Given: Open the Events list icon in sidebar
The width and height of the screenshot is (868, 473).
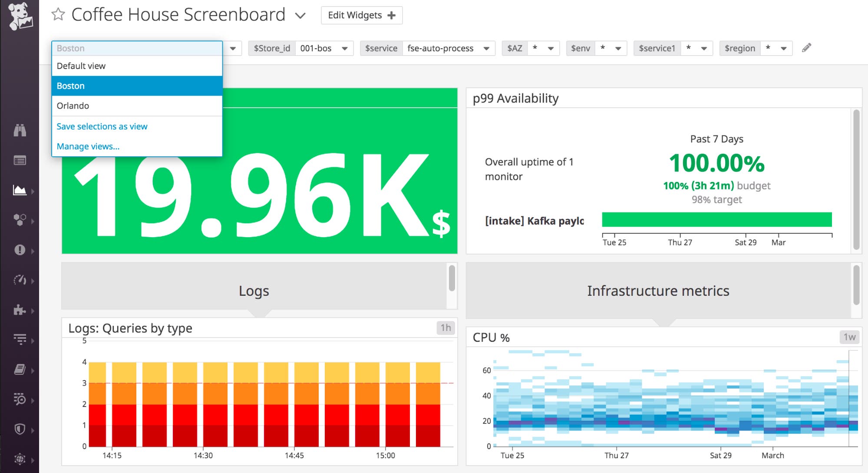Looking at the screenshot, I should tap(20, 161).
